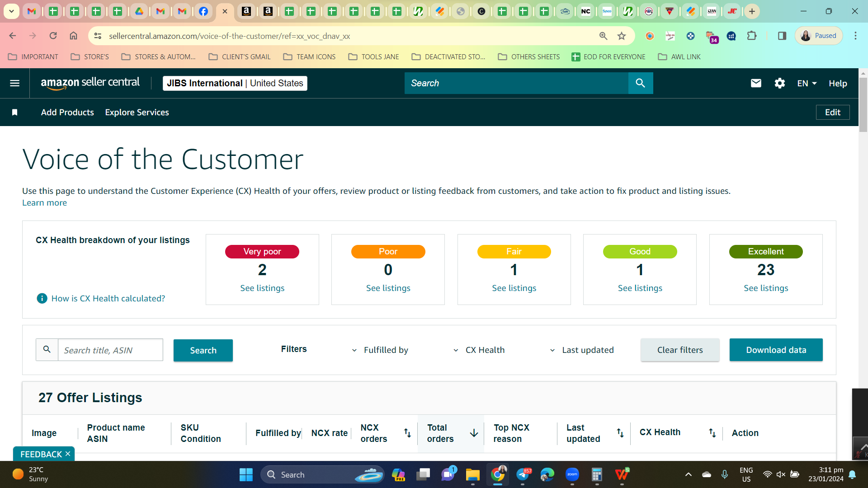Open the zoom magnifier icon in address bar
The height and width of the screenshot is (488, 868).
click(x=603, y=36)
